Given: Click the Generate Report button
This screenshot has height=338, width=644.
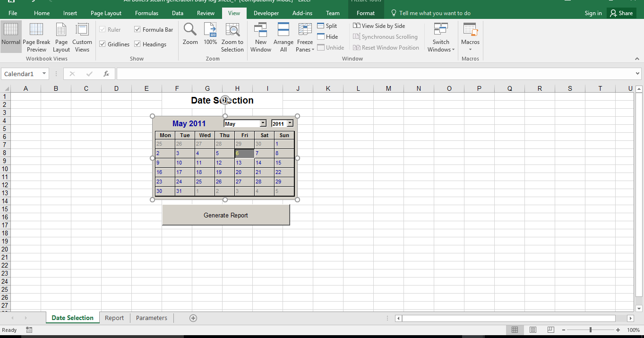Looking at the screenshot, I should (225, 215).
